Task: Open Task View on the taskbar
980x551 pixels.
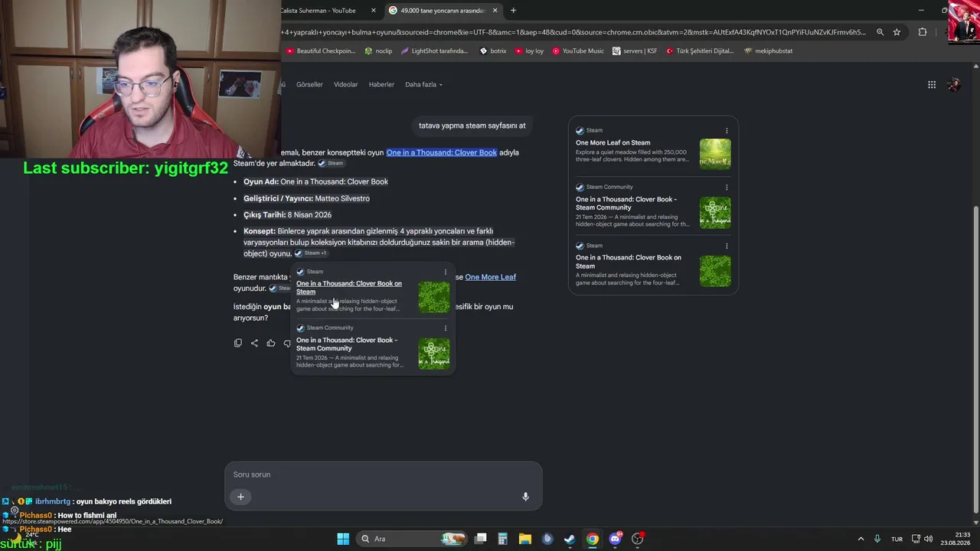Action: (x=480, y=539)
